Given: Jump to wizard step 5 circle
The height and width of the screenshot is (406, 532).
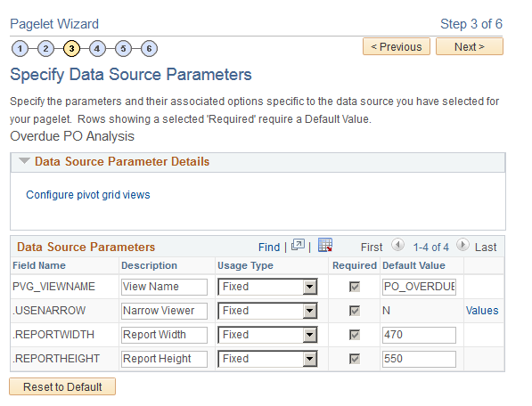Looking at the screenshot, I should click(x=123, y=48).
